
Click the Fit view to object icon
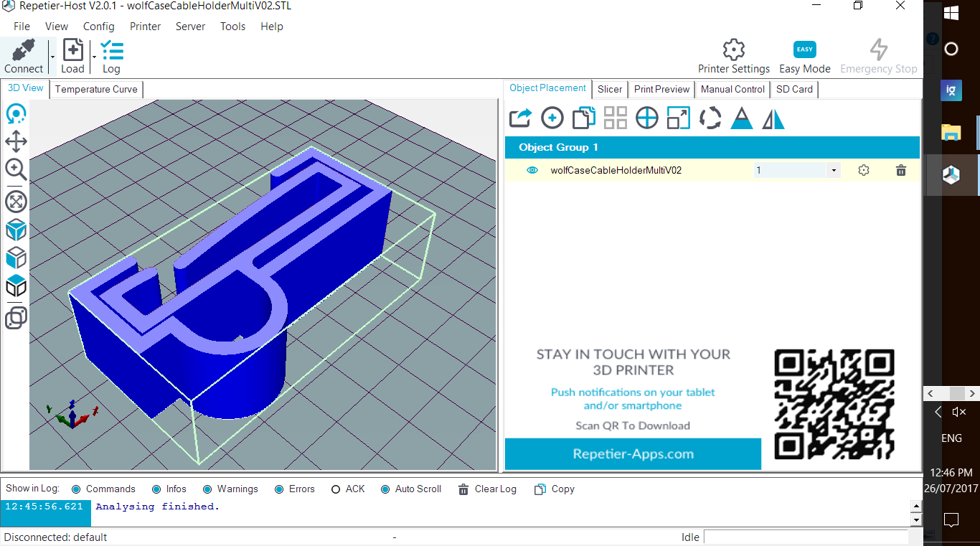(16, 202)
